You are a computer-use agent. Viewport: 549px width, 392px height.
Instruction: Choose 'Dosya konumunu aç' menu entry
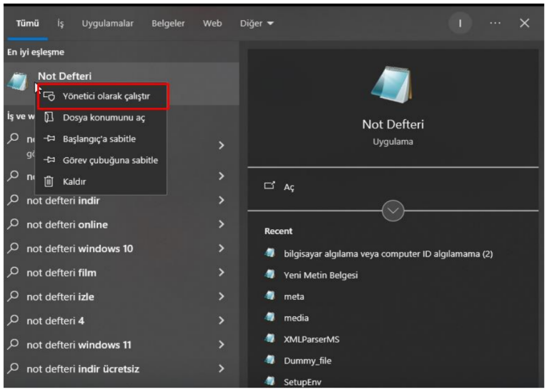(x=104, y=117)
